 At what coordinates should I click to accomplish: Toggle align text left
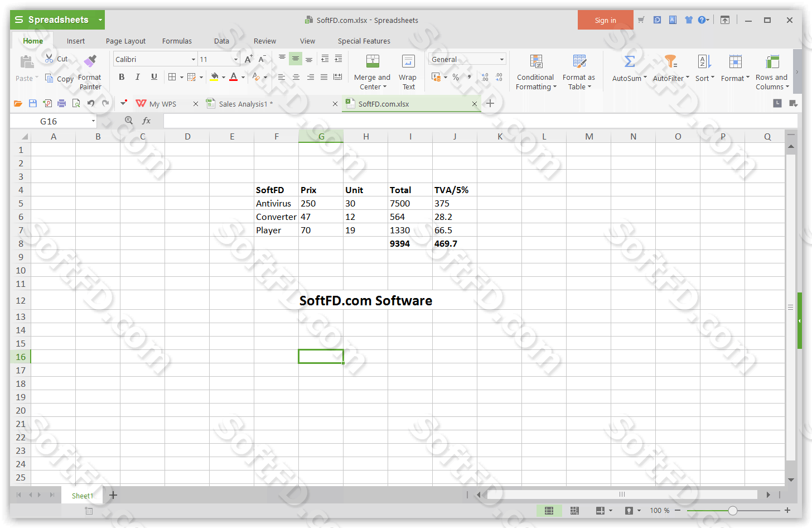pos(282,77)
